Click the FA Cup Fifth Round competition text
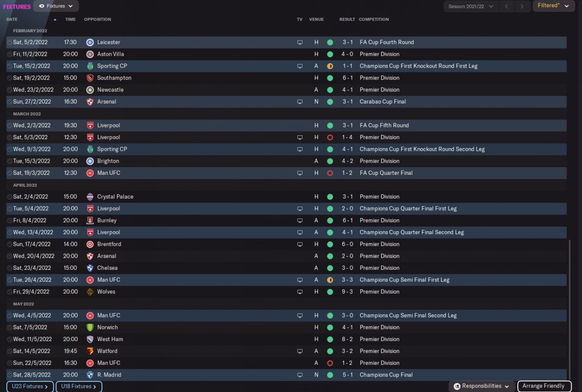This screenshot has width=582, height=392. 384,125
